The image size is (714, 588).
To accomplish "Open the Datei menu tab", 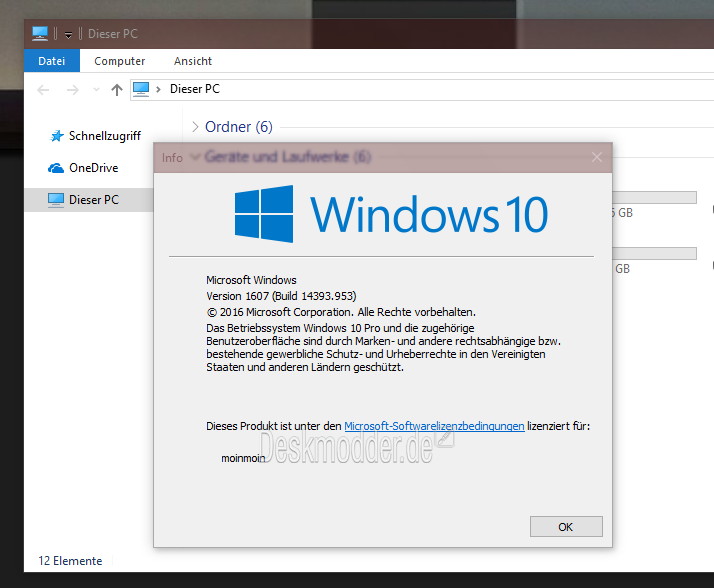I will point(51,61).
